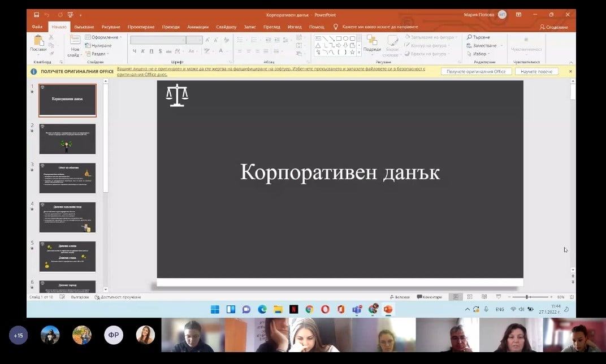Image resolution: width=606 pixels, height=364 pixels.
Task: Select the rectangle shape in the shapes gallery
Action: [339, 38]
